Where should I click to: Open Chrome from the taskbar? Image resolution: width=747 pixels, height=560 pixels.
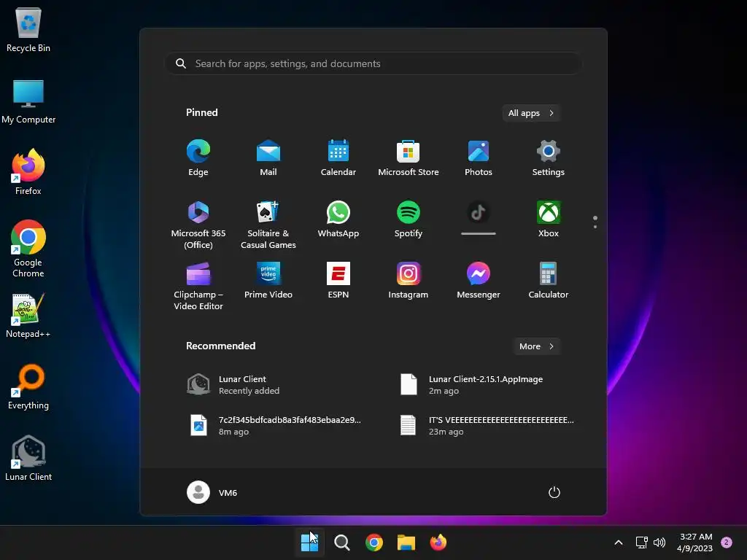point(374,542)
